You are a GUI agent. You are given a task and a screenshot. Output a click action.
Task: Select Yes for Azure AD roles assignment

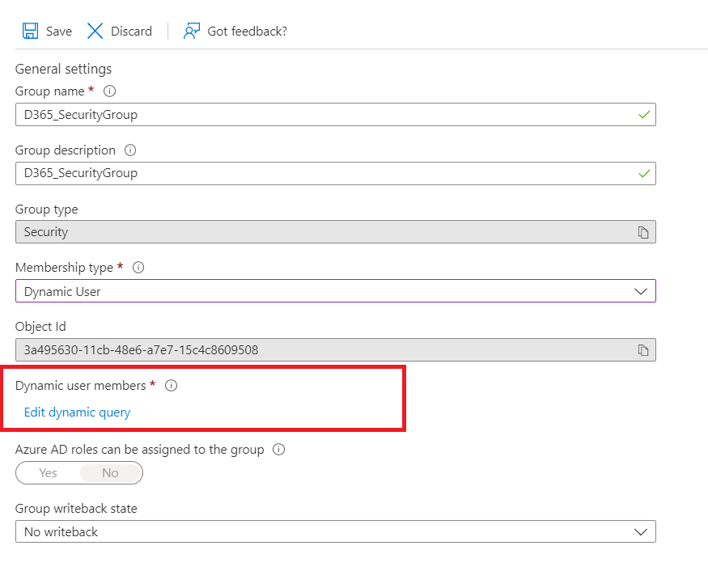49,473
